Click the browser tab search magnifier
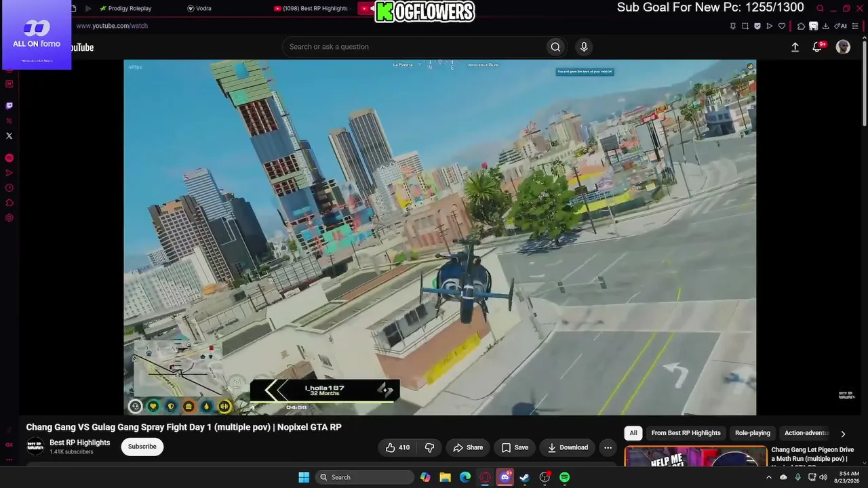This screenshot has height=488, width=868. coord(820,8)
